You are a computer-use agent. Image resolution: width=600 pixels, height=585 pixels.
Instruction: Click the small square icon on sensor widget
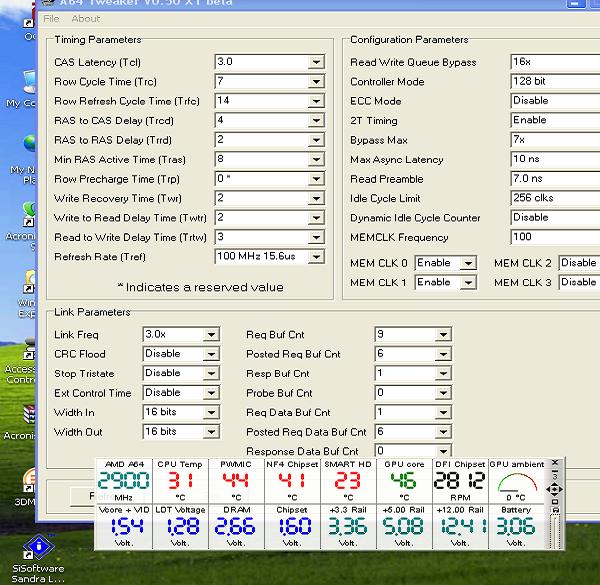tap(555, 502)
